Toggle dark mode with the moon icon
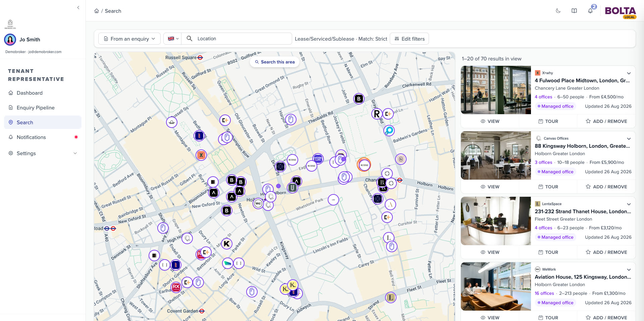Image resolution: width=644 pixels, height=321 pixels. coord(558,11)
